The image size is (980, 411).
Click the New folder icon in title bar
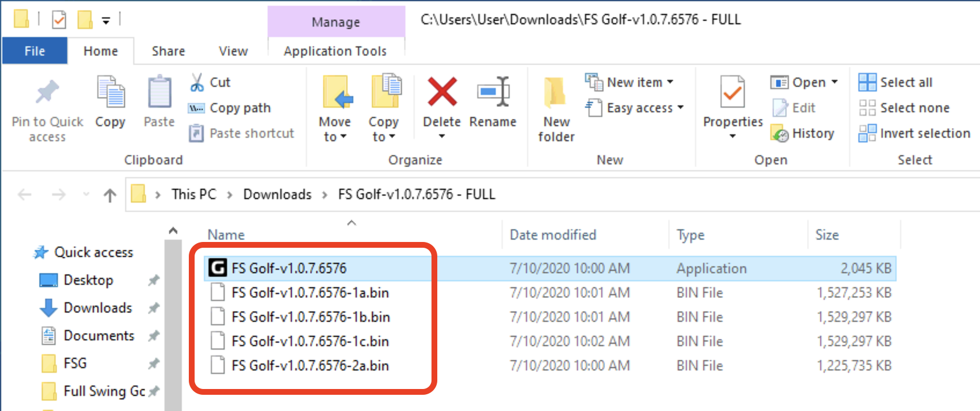coord(85,20)
